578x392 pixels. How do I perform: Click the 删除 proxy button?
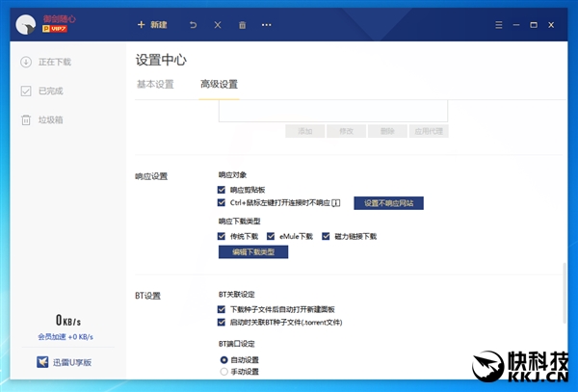pyautogui.click(x=387, y=131)
